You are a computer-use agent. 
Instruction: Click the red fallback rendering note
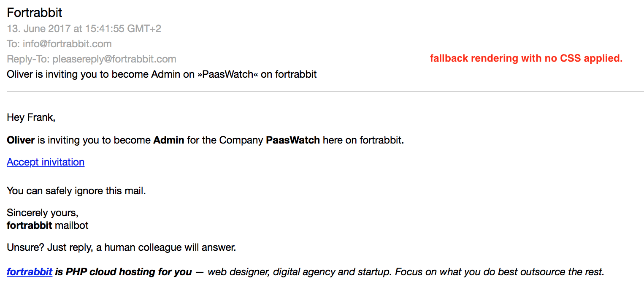pos(526,58)
